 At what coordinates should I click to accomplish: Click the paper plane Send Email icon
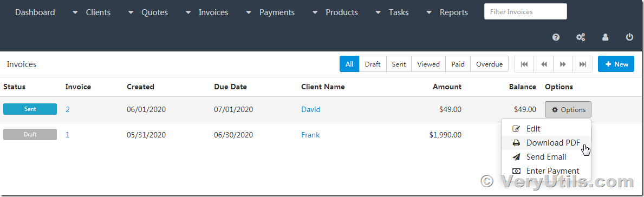coord(516,157)
